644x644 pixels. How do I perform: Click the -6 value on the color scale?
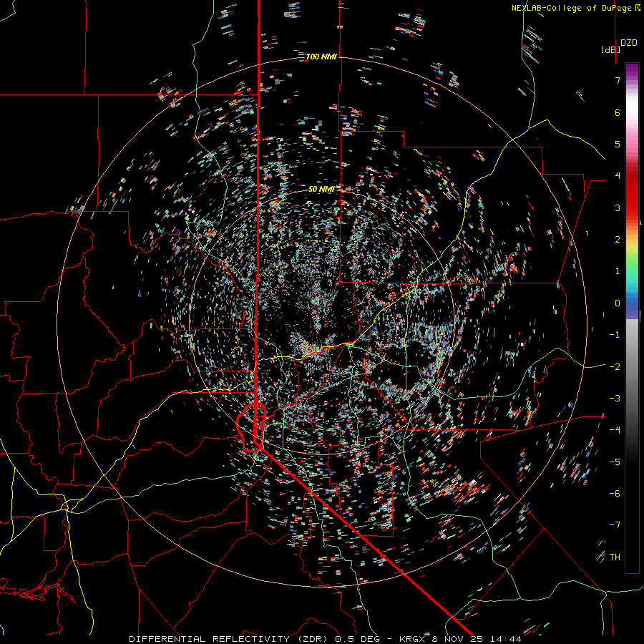point(615,494)
